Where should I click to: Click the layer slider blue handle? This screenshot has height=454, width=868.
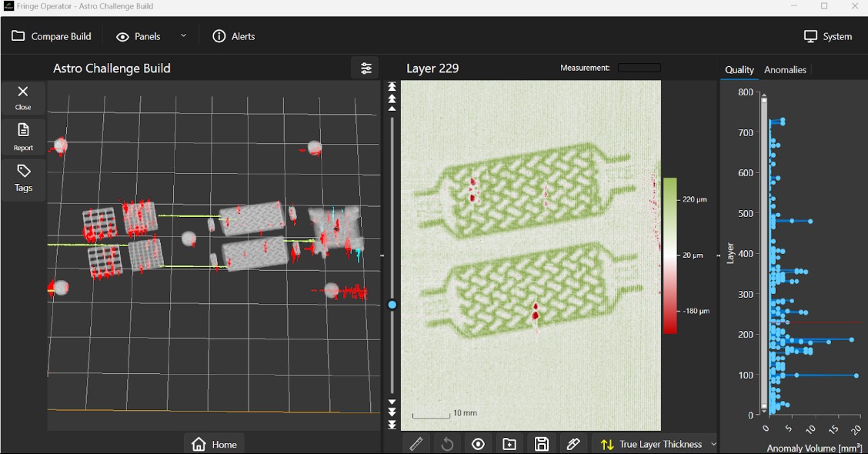point(392,305)
